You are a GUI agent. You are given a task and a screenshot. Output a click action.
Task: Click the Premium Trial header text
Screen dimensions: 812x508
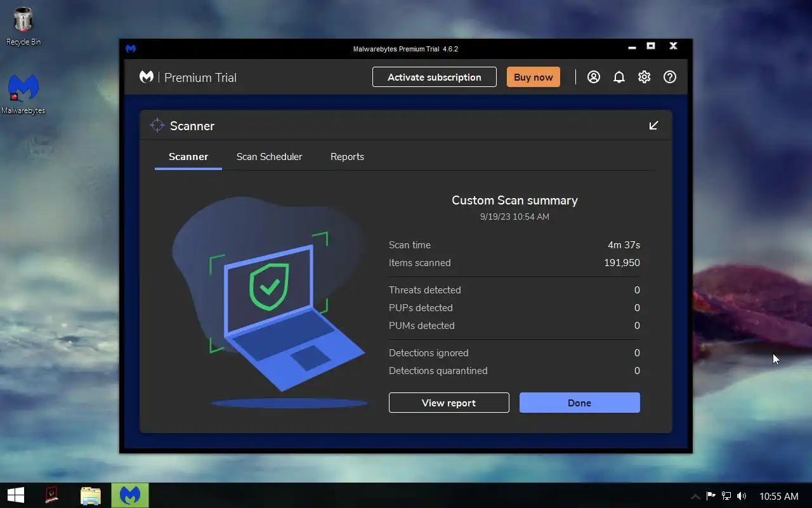[200, 77]
